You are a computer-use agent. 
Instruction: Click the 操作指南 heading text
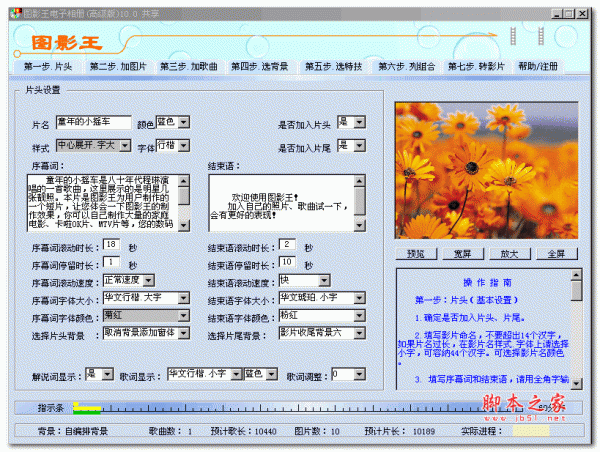[x=487, y=283]
